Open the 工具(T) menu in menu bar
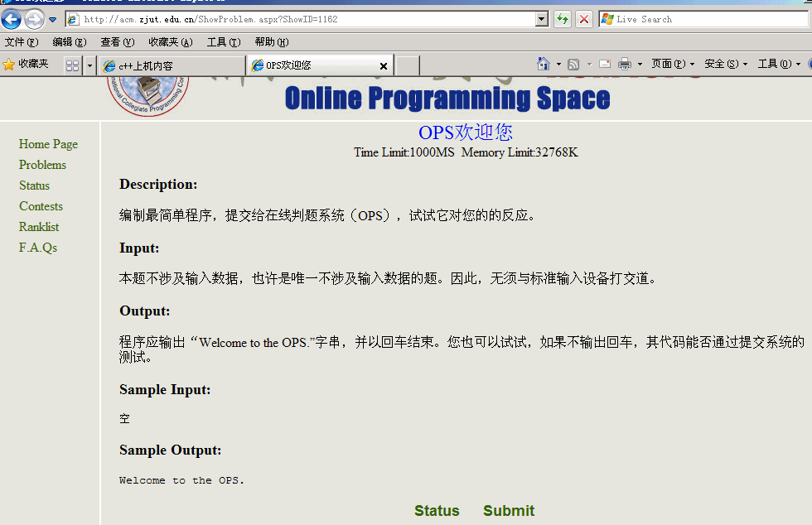The image size is (812, 525). point(223,42)
